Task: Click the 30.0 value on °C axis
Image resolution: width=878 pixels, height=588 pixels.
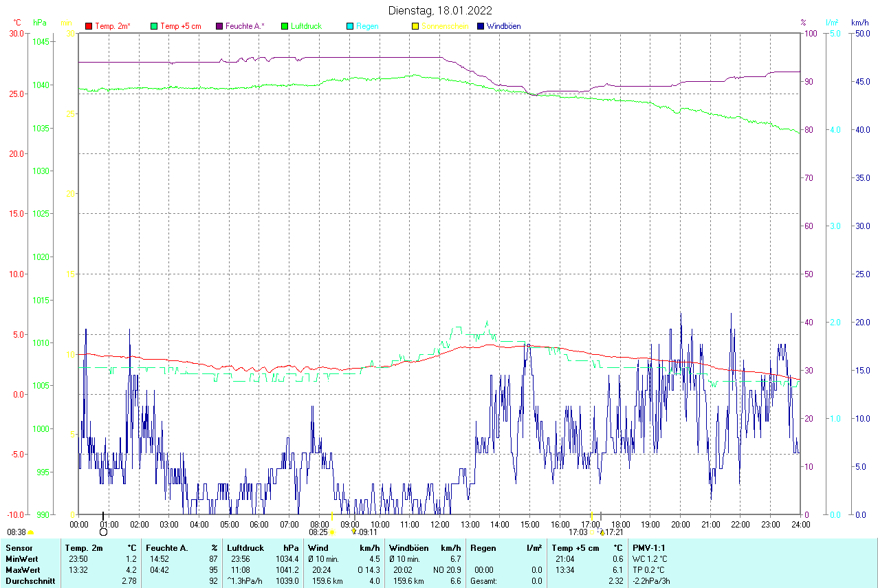Action: pyautogui.click(x=16, y=33)
